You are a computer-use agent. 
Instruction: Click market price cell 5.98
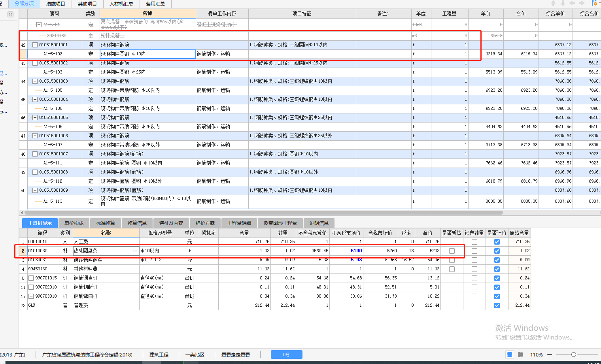pos(347,260)
